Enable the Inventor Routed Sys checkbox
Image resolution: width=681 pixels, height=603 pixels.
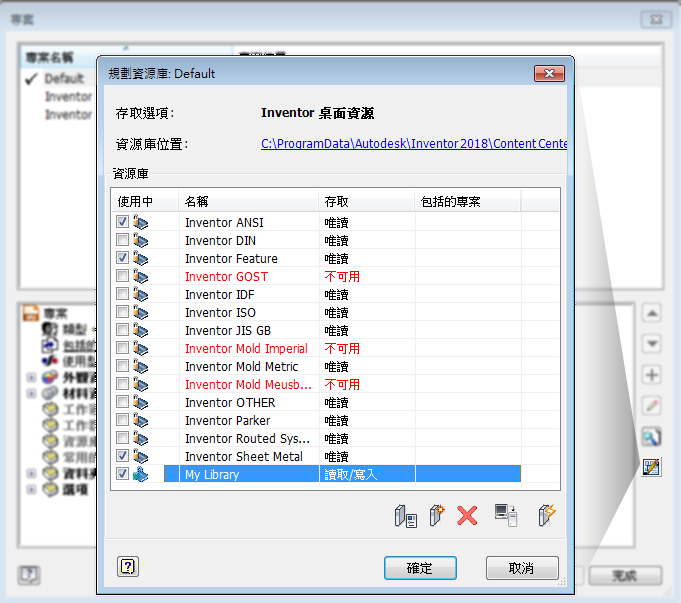pyautogui.click(x=122, y=437)
